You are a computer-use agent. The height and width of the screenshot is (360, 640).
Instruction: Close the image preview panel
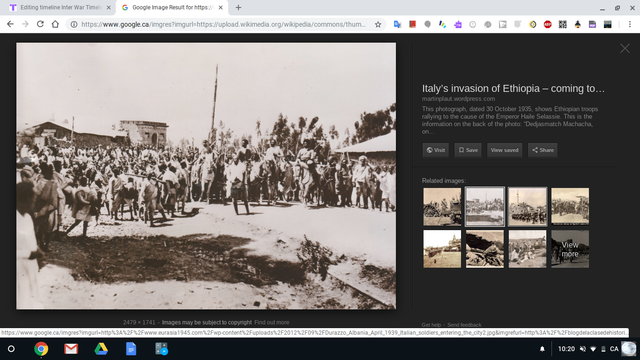(x=624, y=49)
